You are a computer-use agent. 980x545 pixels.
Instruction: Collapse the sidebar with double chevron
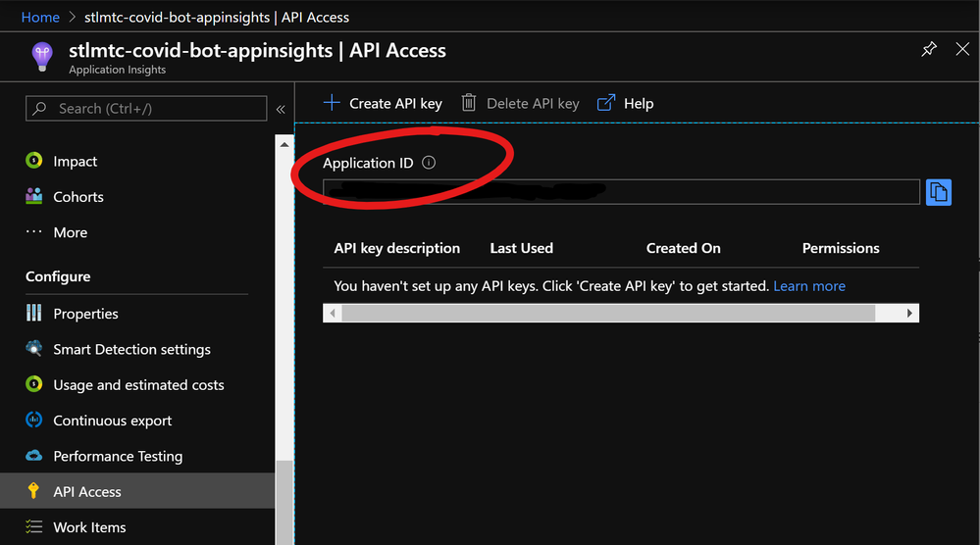[x=281, y=109]
